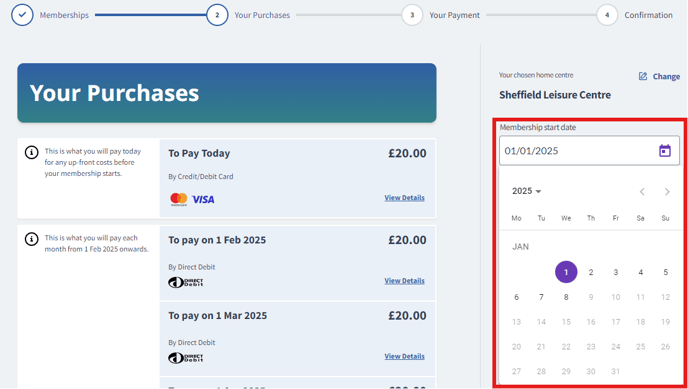Image resolution: width=688 pixels, height=389 pixels.
Task: Open the calendar picker icon
Action: tap(665, 151)
